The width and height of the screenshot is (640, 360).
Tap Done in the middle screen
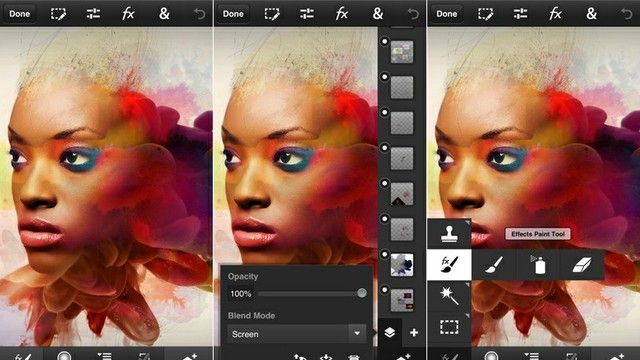233,14
